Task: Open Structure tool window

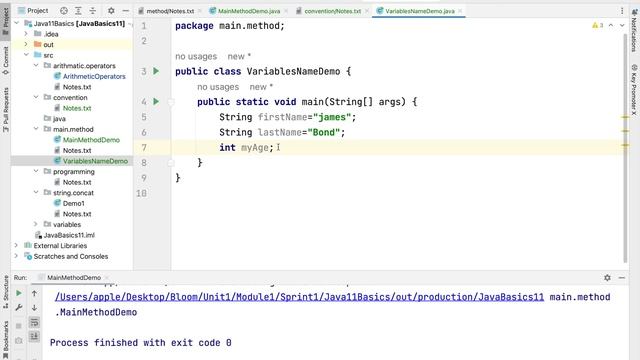Action: [5, 292]
